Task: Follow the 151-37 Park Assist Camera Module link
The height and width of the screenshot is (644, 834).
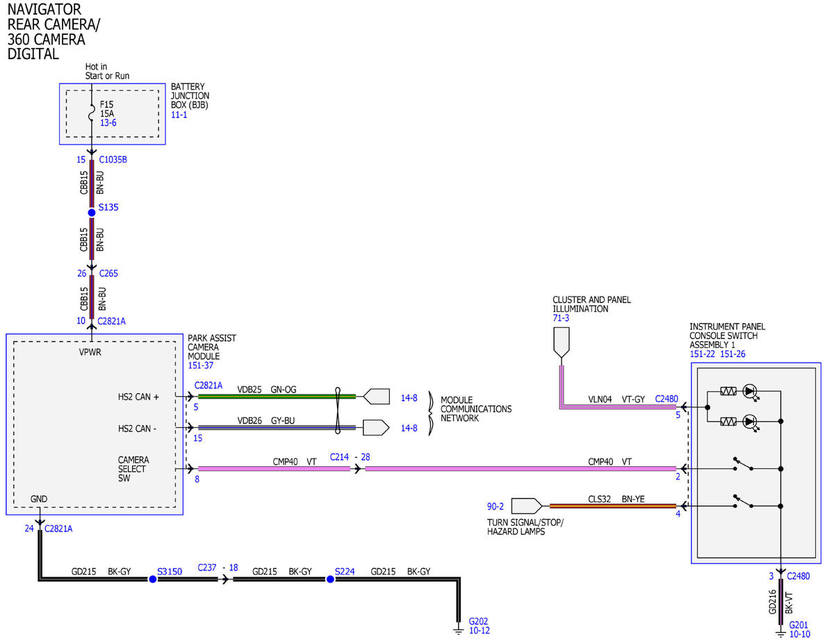Action: tap(202, 365)
